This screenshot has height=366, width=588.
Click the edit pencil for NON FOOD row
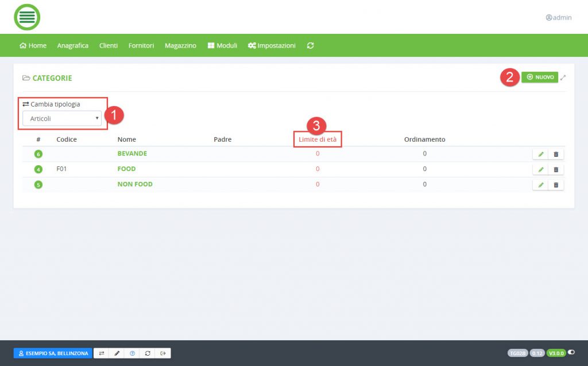[540, 185]
